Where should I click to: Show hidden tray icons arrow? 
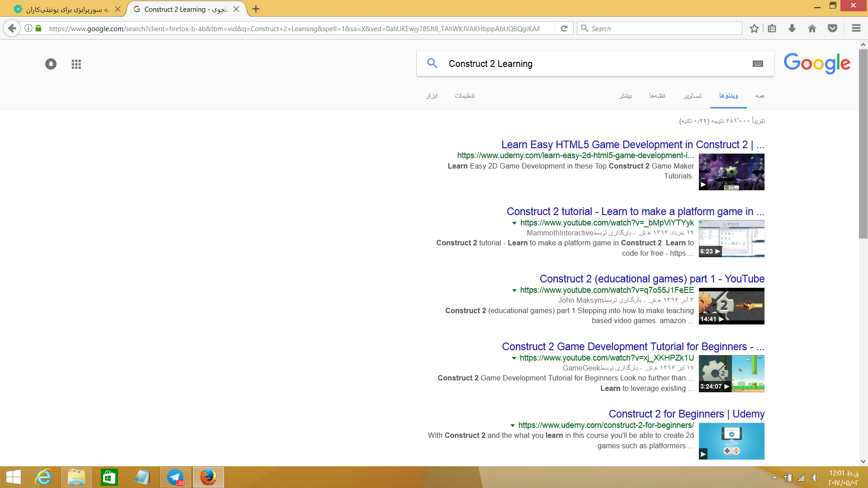pyautogui.click(x=774, y=478)
